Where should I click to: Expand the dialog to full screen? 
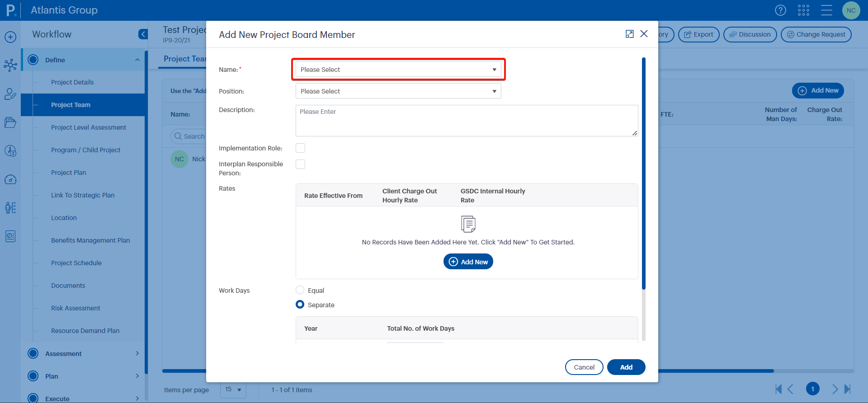[x=629, y=34]
